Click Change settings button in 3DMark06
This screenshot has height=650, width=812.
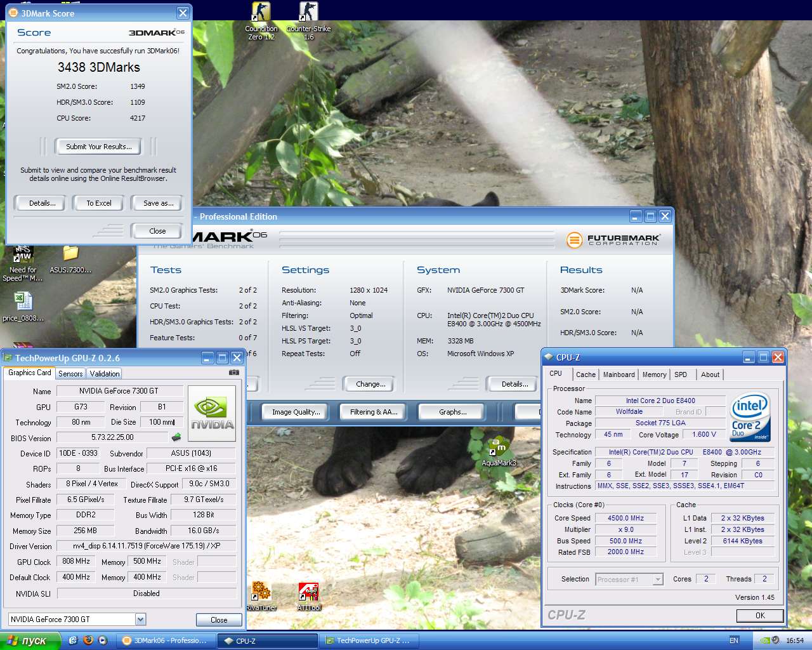tap(370, 384)
